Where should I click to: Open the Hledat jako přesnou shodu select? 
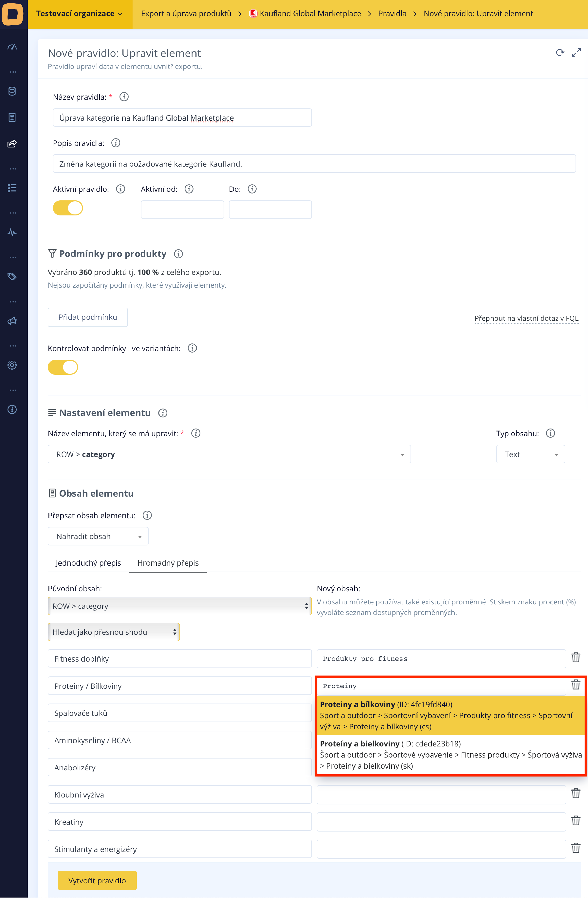click(x=114, y=632)
